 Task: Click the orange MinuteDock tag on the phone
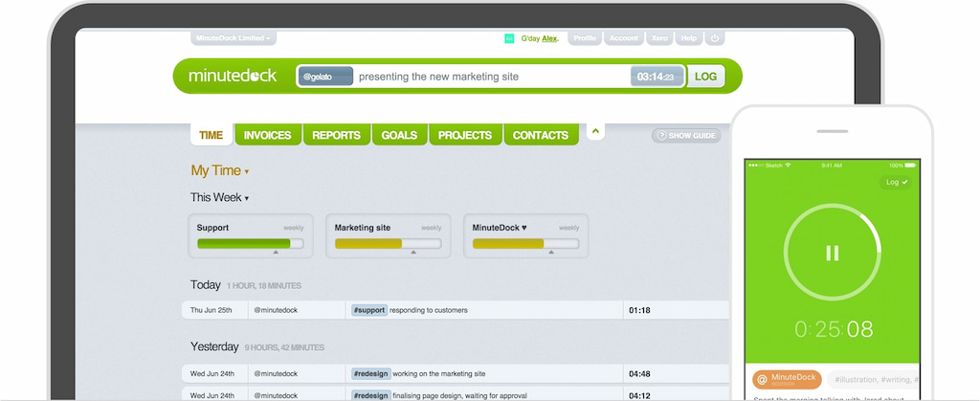(x=787, y=379)
